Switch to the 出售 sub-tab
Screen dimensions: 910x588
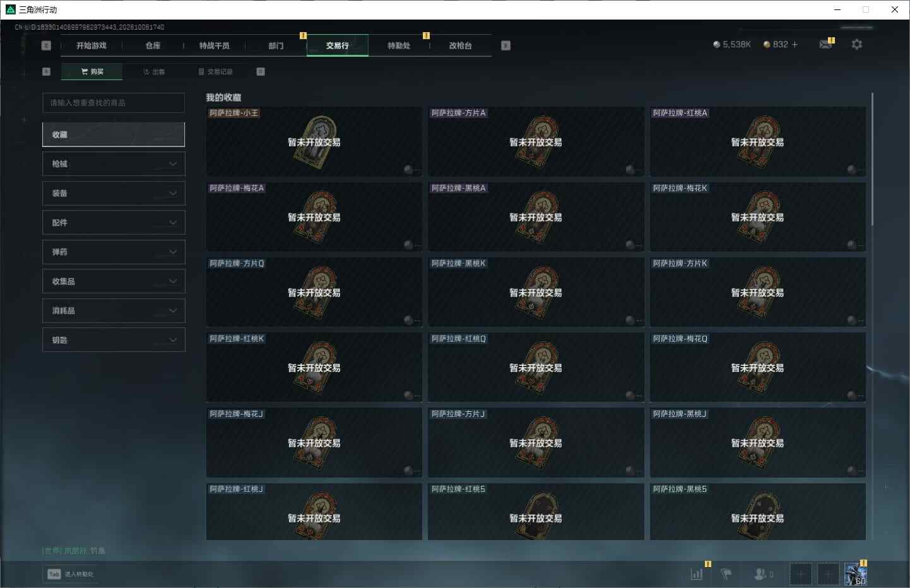tap(154, 72)
